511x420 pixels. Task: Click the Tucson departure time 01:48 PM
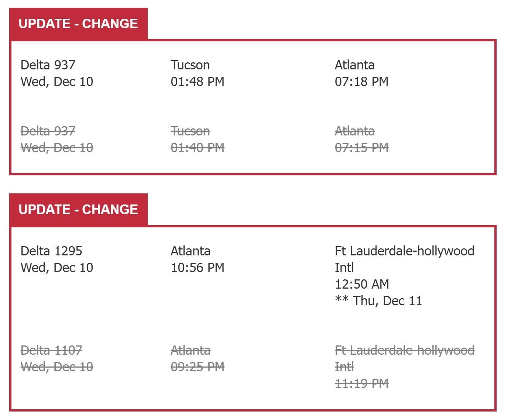(198, 82)
